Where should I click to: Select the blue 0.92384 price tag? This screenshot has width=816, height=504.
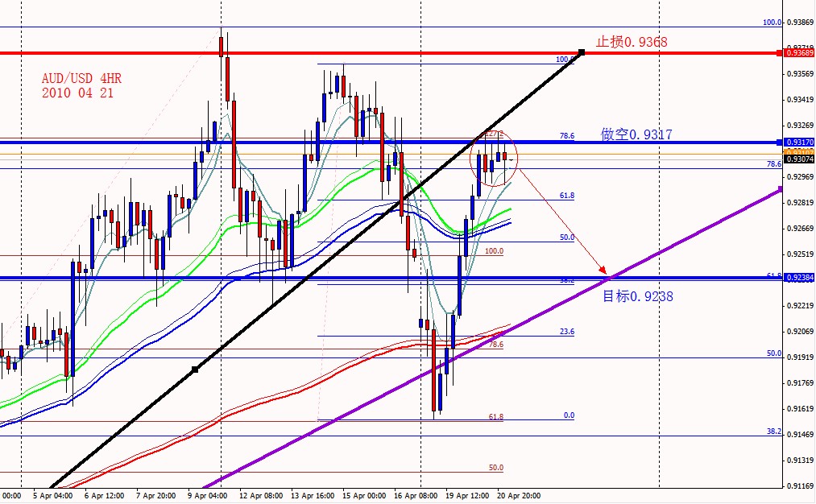(x=799, y=278)
